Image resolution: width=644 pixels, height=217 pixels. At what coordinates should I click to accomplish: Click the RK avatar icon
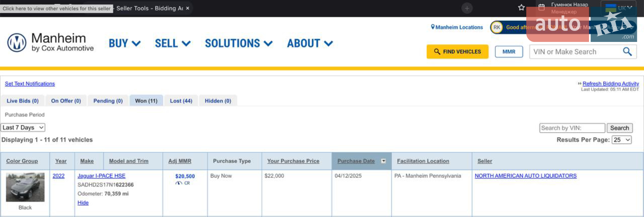coord(497,27)
